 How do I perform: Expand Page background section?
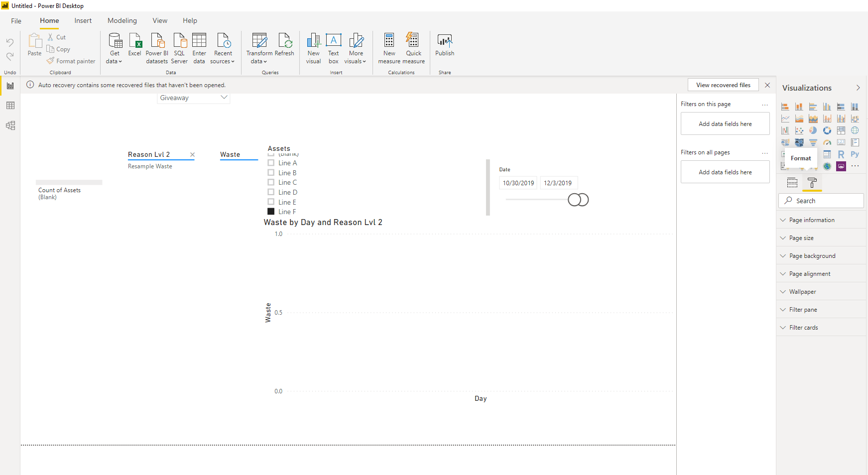coord(821,256)
